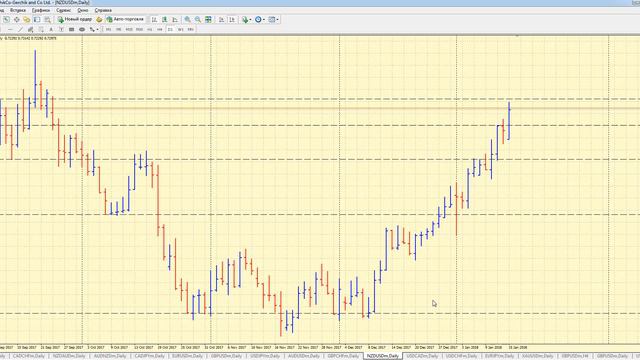Open the Сервис menu
The height and width of the screenshot is (360, 640).
[x=63, y=10]
